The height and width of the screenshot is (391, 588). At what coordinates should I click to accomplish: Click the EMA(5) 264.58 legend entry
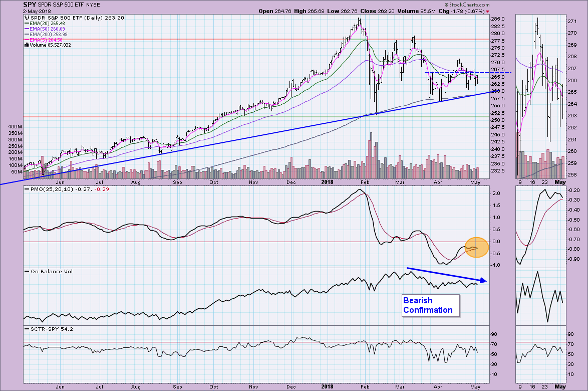pyautogui.click(x=46, y=40)
